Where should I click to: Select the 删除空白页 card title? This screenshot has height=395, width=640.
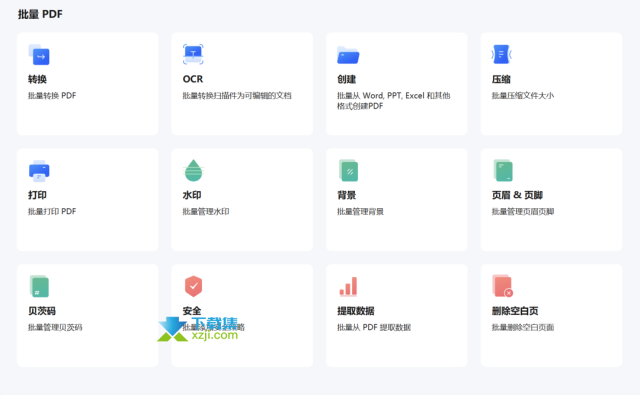coord(515,311)
